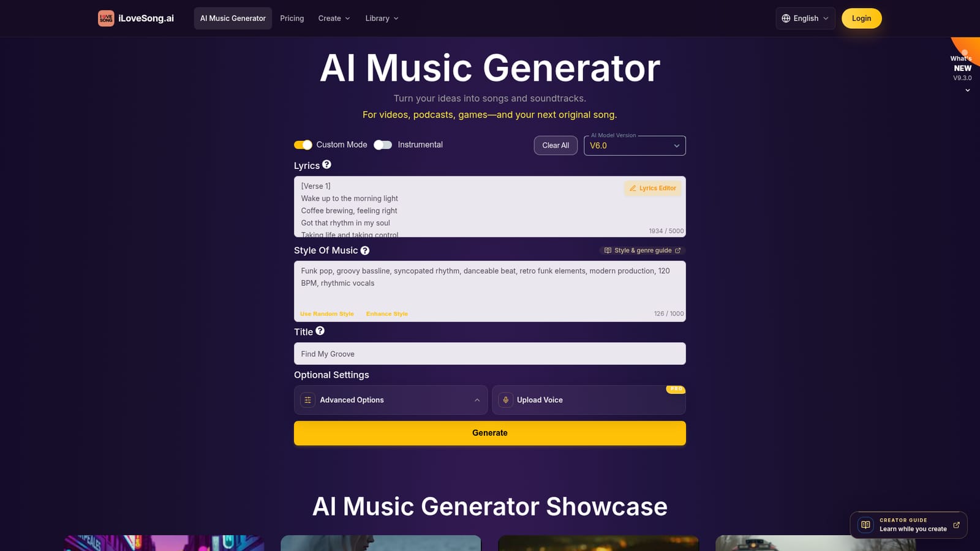Expand the Library menu
This screenshot has height=551, width=980.
(x=382, y=18)
